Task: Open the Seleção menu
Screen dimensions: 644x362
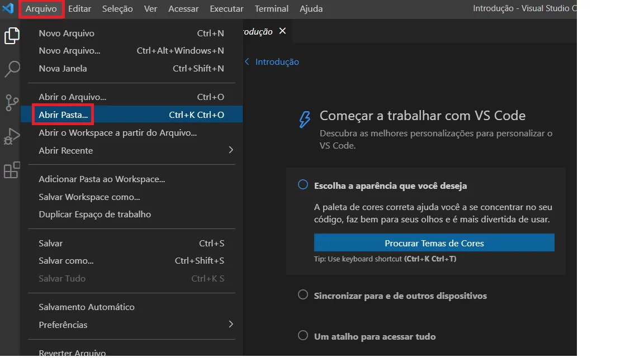Action: [x=117, y=8]
